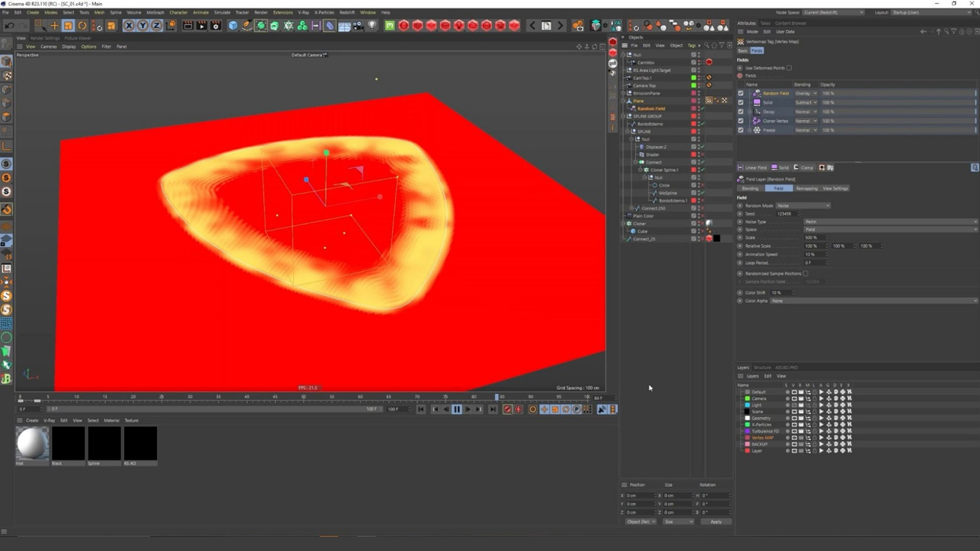Switch to the Remapping tab

click(806, 188)
